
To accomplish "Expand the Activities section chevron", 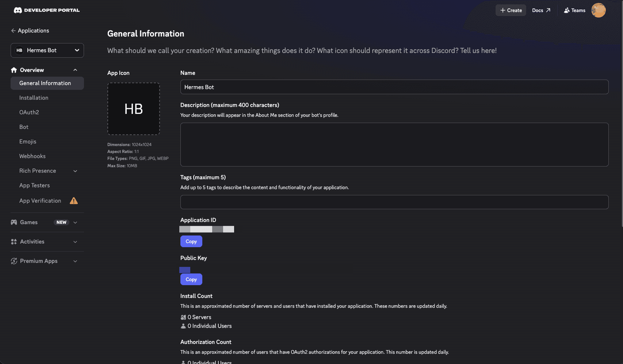I will tap(75, 242).
